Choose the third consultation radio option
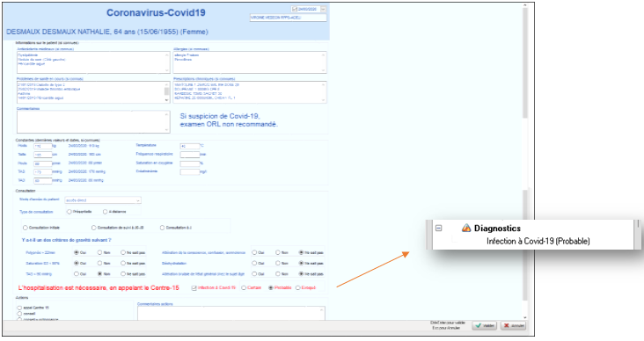Screen dimensions: 644x341 click(162, 228)
